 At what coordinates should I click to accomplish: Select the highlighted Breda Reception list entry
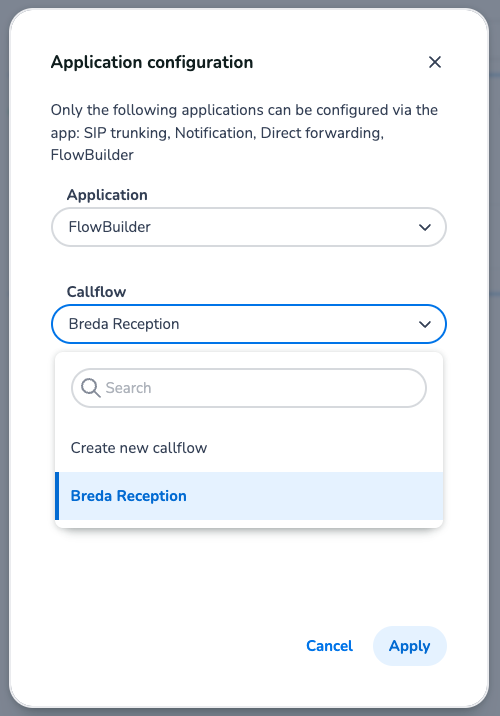tap(249, 496)
